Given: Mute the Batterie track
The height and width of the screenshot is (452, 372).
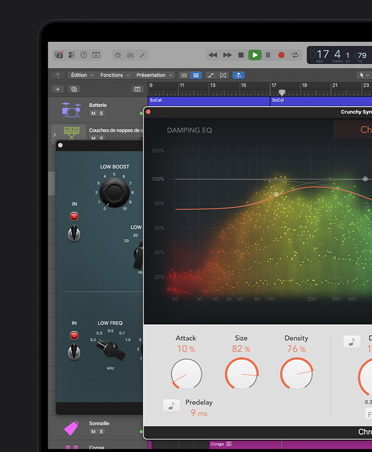Looking at the screenshot, I should pos(93,113).
